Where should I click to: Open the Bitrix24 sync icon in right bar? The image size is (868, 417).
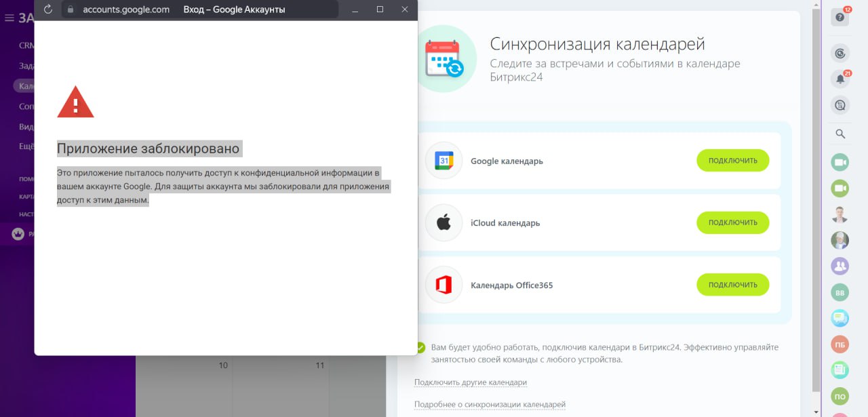coord(840,53)
